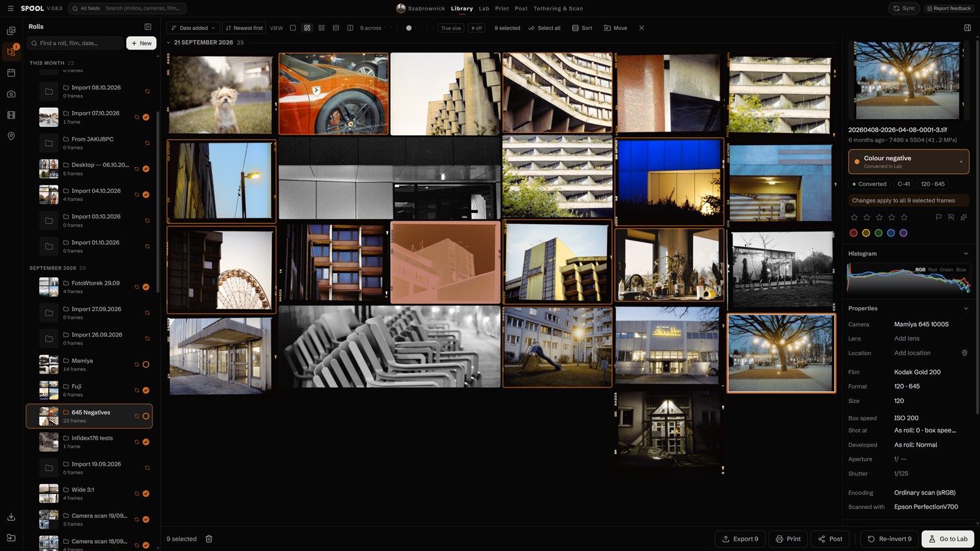Collapse the Histogram section

pos(966,253)
